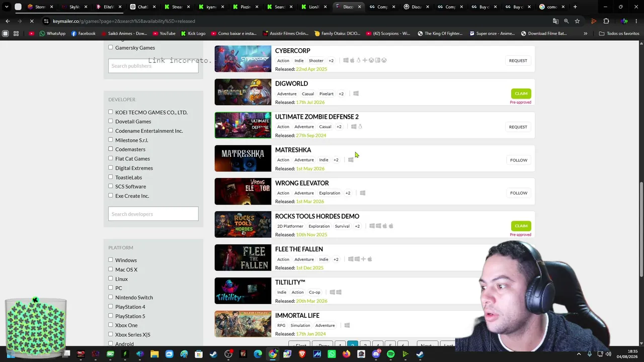The height and width of the screenshot is (362, 644).
Task: Open Spotify from the taskbar
Action: click(x=391, y=354)
